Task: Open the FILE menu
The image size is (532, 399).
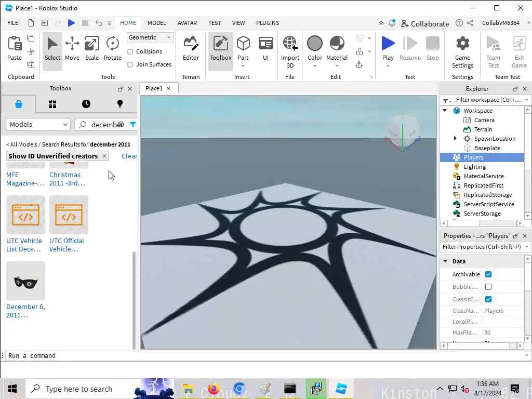Action: point(13,23)
